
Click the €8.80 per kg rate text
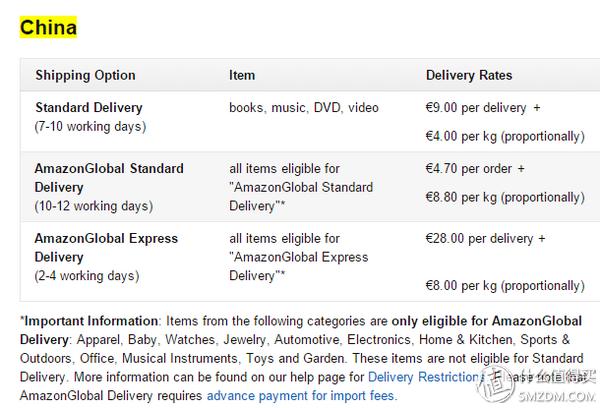pyautogui.click(x=505, y=197)
